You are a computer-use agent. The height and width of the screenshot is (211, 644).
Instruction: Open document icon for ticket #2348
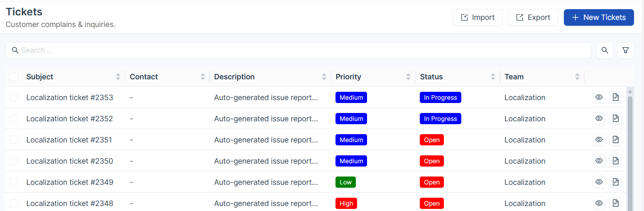click(x=615, y=203)
